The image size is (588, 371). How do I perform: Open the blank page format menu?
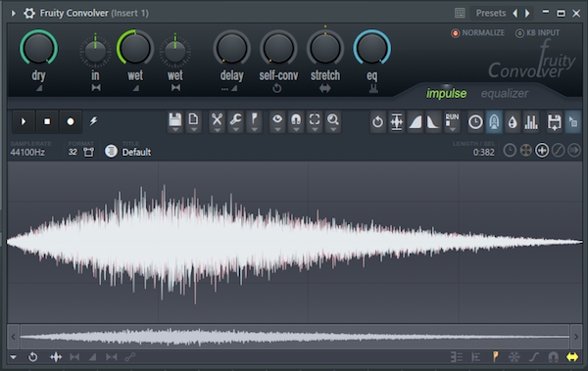point(193,121)
